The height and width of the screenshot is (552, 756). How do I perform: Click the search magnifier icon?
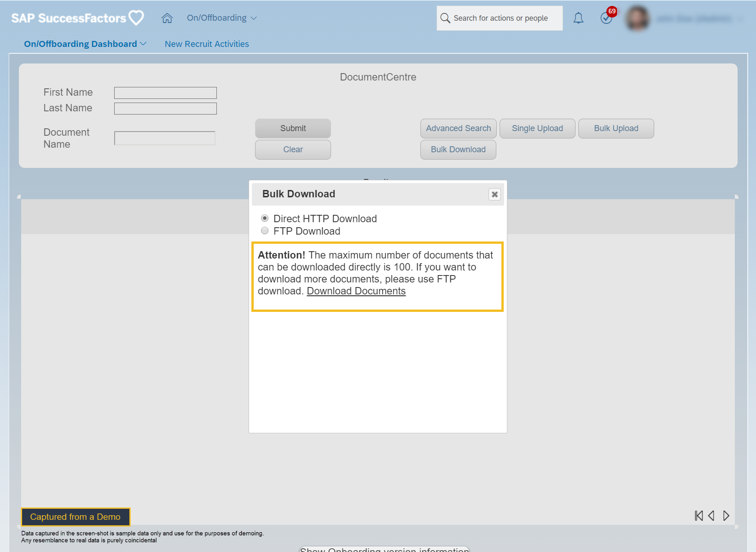pos(445,18)
